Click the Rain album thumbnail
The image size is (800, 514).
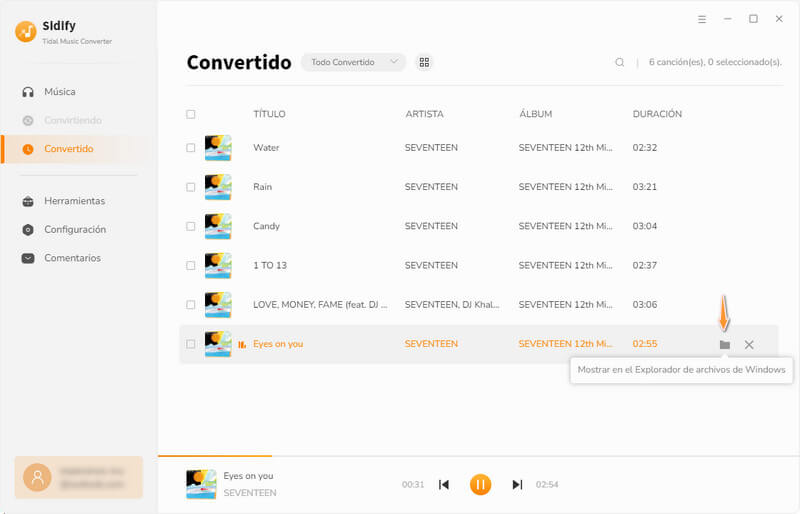click(x=218, y=187)
